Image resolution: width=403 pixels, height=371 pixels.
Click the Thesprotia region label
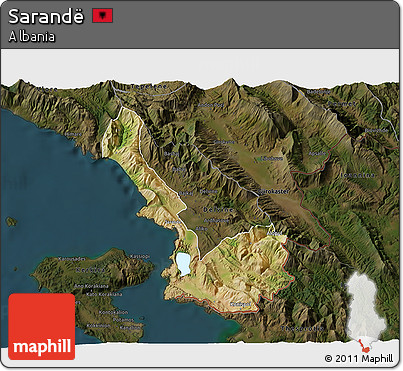click(x=302, y=328)
